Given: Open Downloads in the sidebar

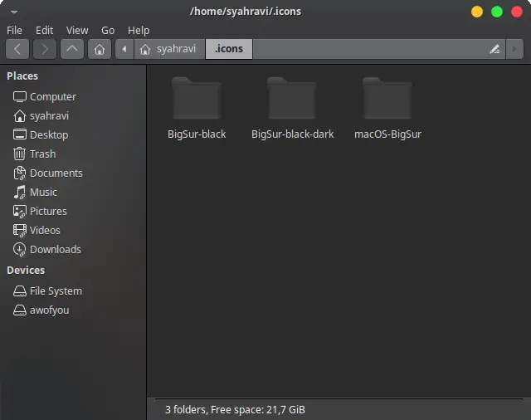Looking at the screenshot, I should pyautogui.click(x=46, y=250).
